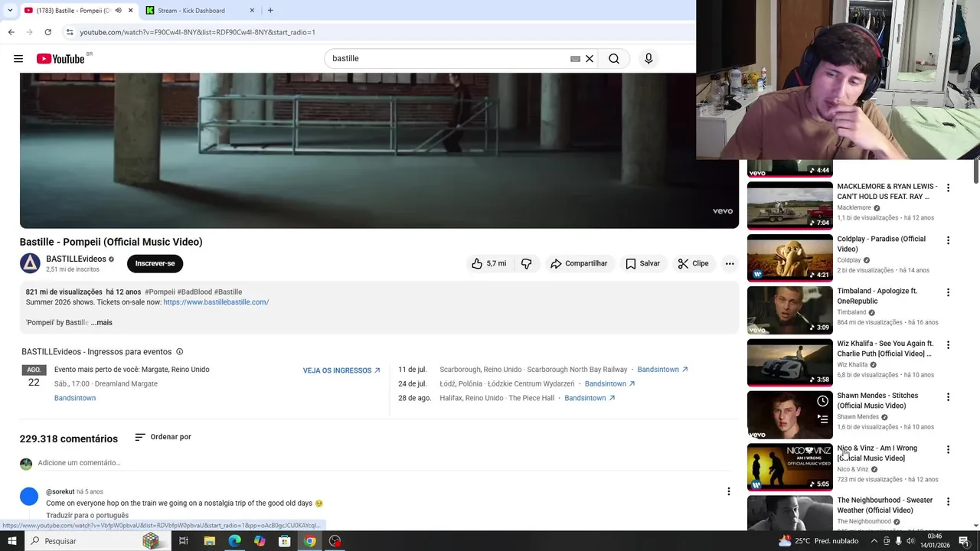Open options menu for @sorekut comment
980x551 pixels.
(729, 491)
